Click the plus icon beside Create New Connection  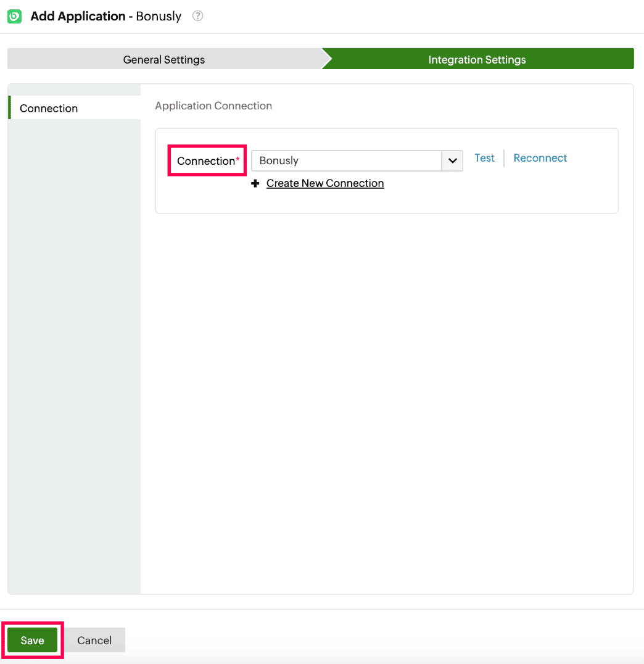pos(255,183)
